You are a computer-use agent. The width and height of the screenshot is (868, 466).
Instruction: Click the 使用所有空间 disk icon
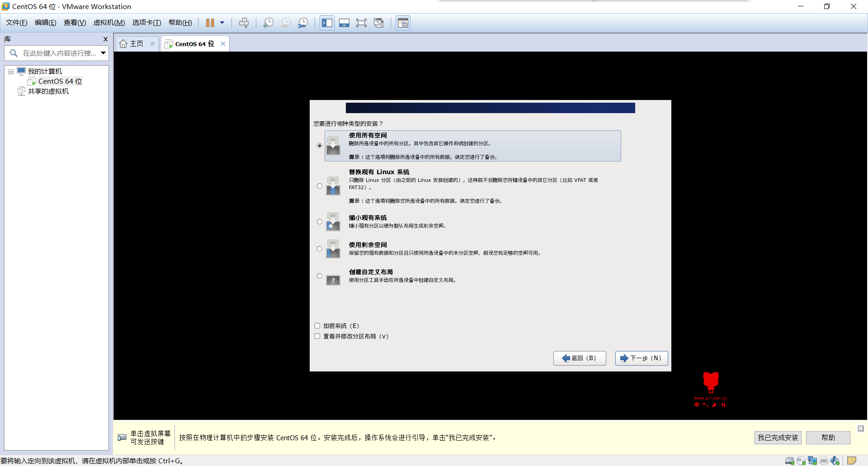[333, 146]
